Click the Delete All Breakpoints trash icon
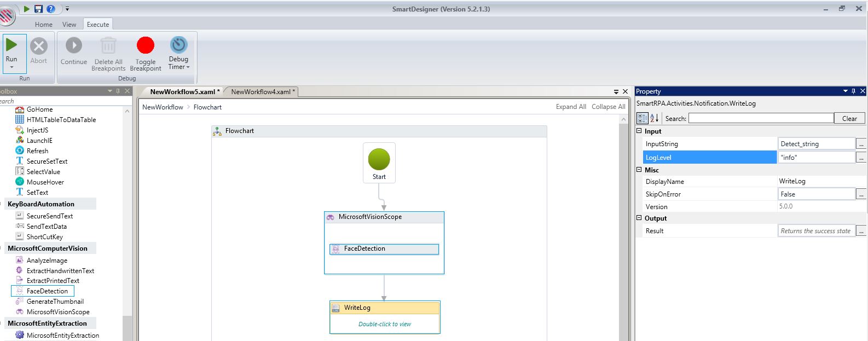The width and height of the screenshot is (868, 341). tap(108, 45)
